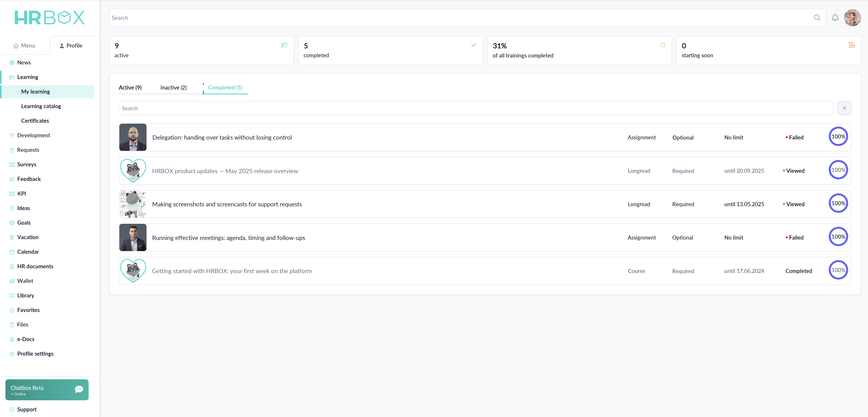
Task: Open the KPI menu item
Action: 22,194
